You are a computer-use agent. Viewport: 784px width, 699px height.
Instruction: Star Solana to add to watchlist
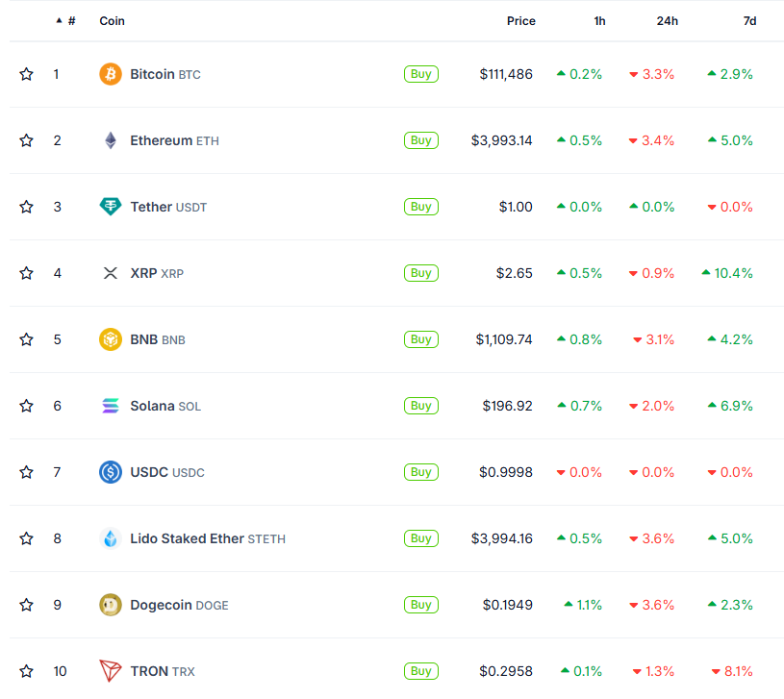click(x=27, y=406)
